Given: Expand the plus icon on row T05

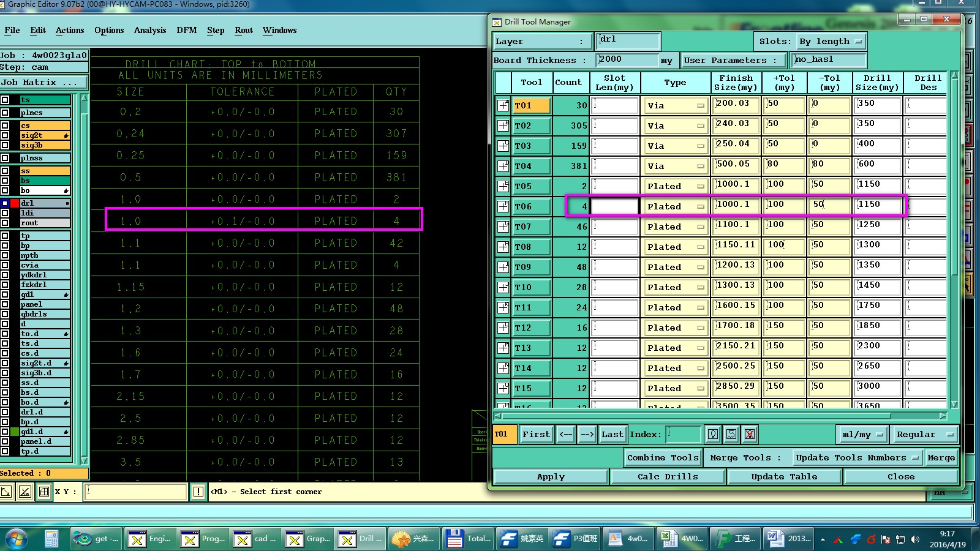Looking at the screenshot, I should tap(503, 186).
